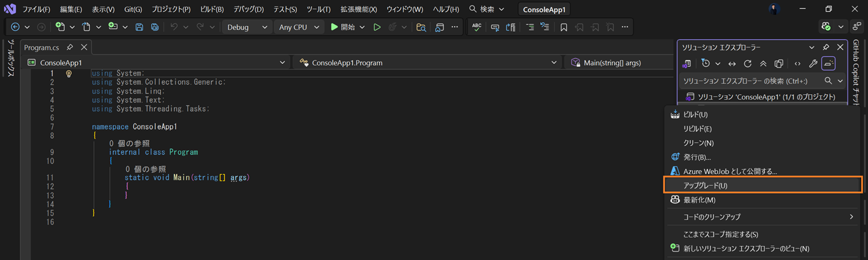This screenshot has height=260, width=868.
Task: Click the Undo arrow icon
Action: pos(174,27)
